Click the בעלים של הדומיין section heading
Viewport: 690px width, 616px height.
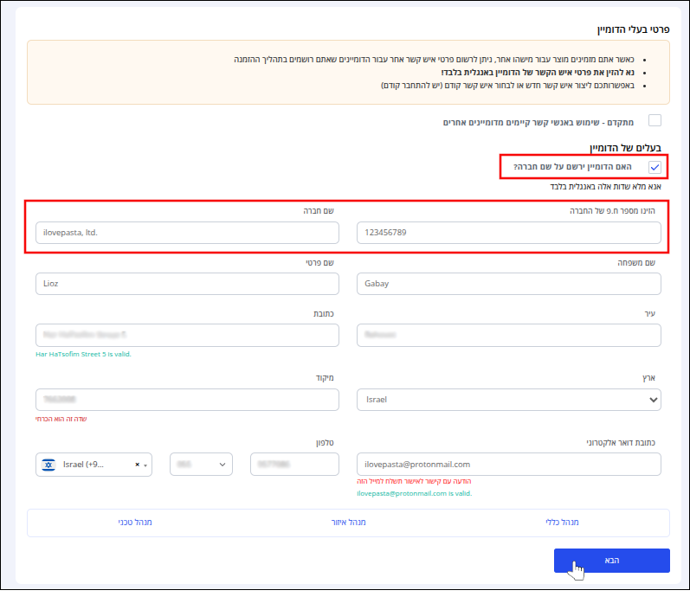click(x=625, y=148)
